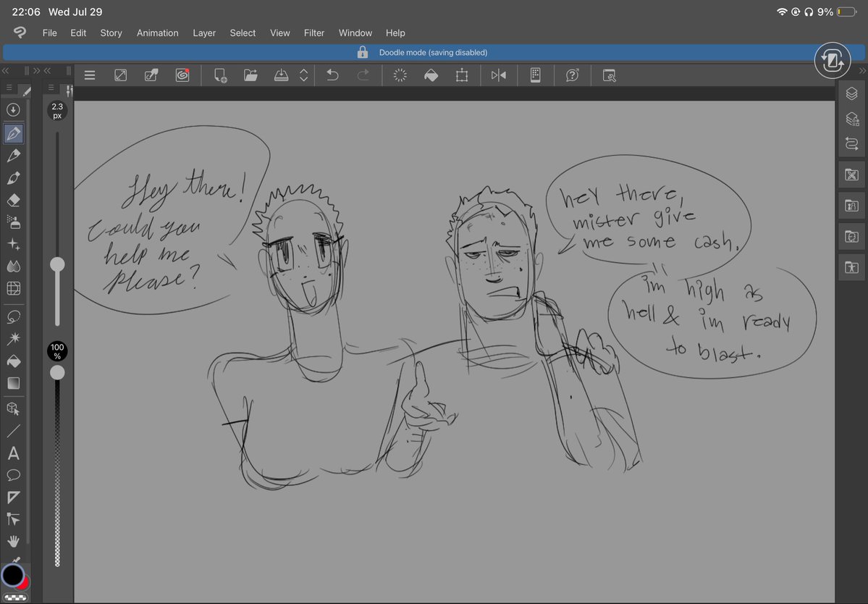Select the Decoration sparkle tool
Viewport: 868px width, 604px height.
click(13, 244)
